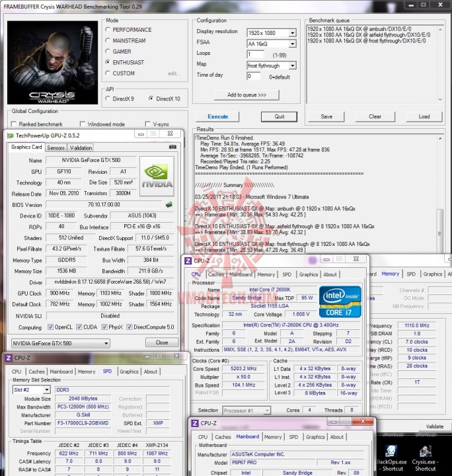Click the Part Number F3-17000CL9-2GBXMD field

83,423
